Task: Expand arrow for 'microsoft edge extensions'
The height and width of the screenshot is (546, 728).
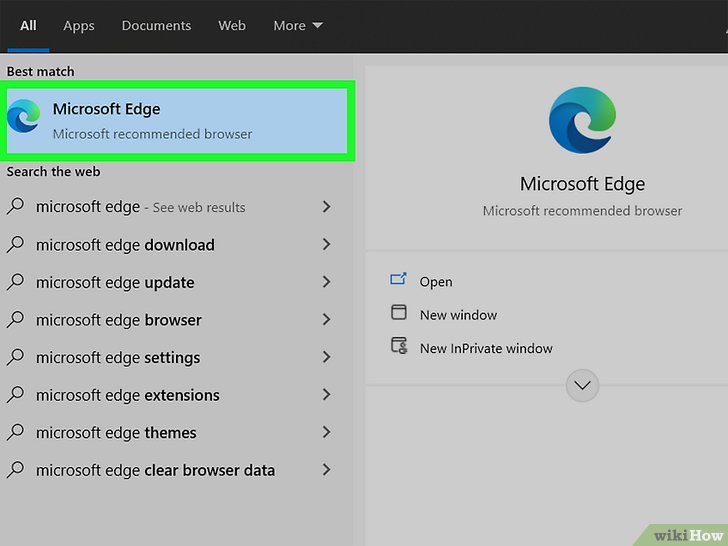Action: (x=326, y=395)
